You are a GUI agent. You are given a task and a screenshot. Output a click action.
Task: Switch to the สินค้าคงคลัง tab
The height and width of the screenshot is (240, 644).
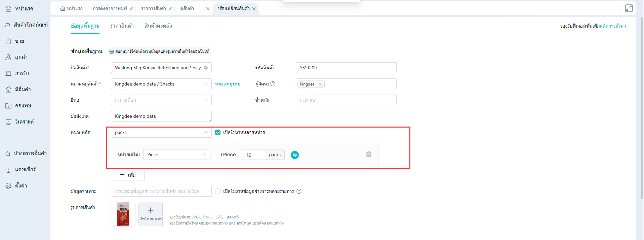coord(158,26)
